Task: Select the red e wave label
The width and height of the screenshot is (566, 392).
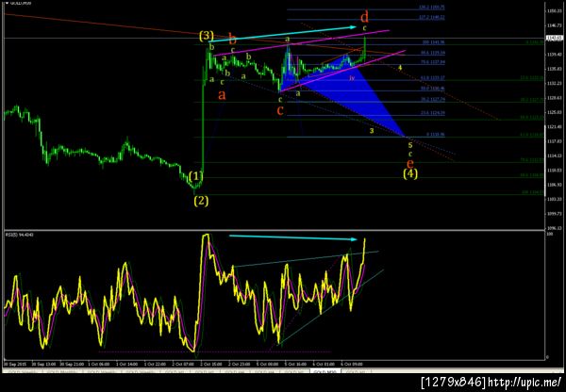Action: [410, 163]
